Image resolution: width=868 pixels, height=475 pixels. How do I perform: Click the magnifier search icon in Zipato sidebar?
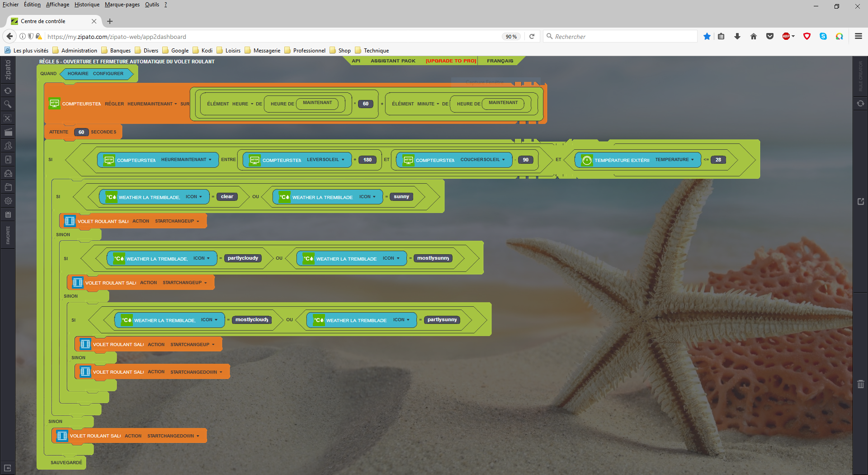coord(8,104)
